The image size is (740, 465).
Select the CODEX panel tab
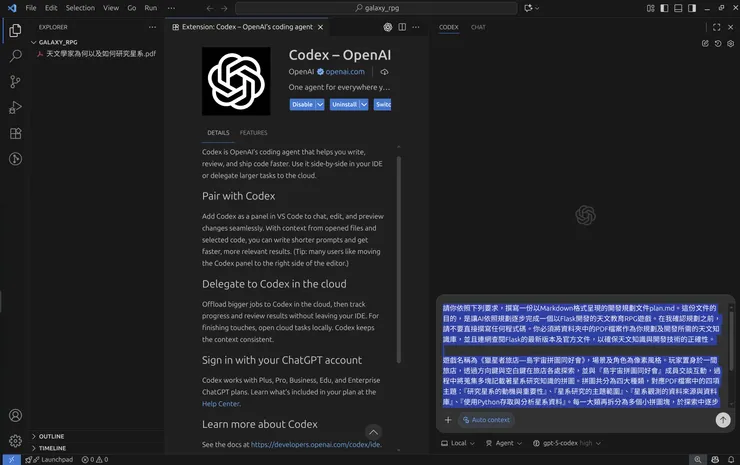click(x=448, y=27)
